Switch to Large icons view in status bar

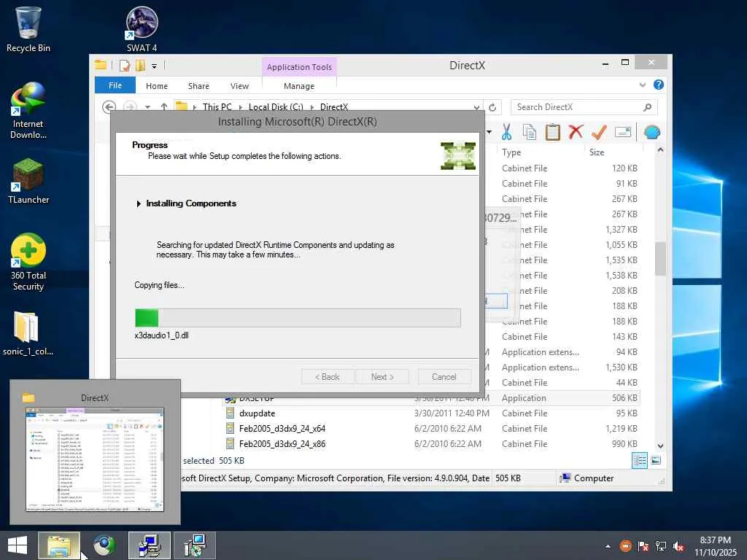pos(656,461)
